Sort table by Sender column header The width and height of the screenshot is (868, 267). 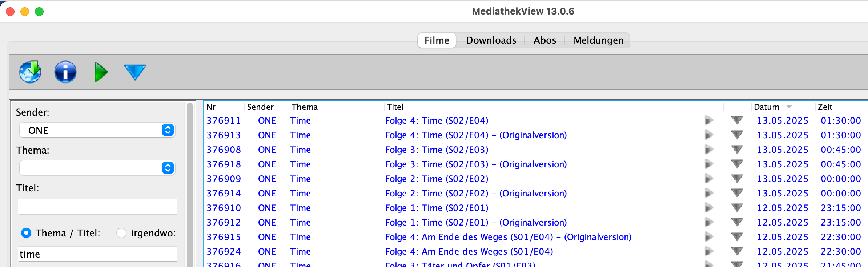(260, 107)
